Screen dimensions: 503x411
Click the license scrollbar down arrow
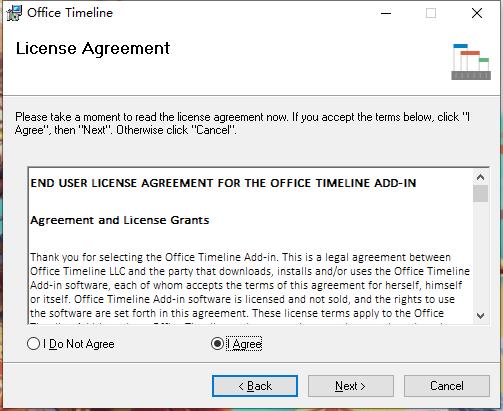point(480,315)
